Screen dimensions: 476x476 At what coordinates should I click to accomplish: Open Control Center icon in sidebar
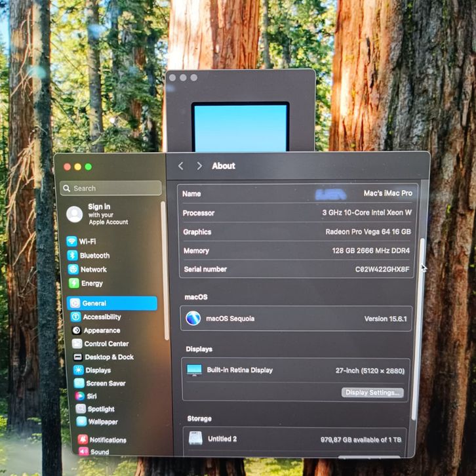coord(77,344)
